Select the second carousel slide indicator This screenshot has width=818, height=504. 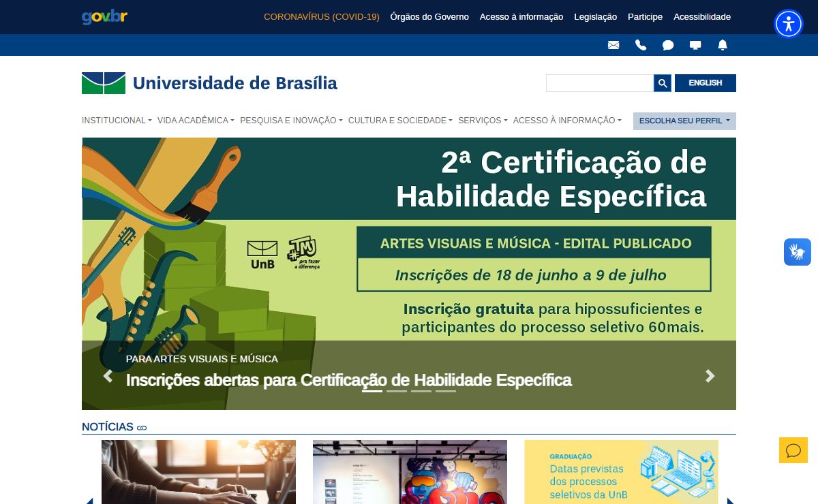point(397,391)
